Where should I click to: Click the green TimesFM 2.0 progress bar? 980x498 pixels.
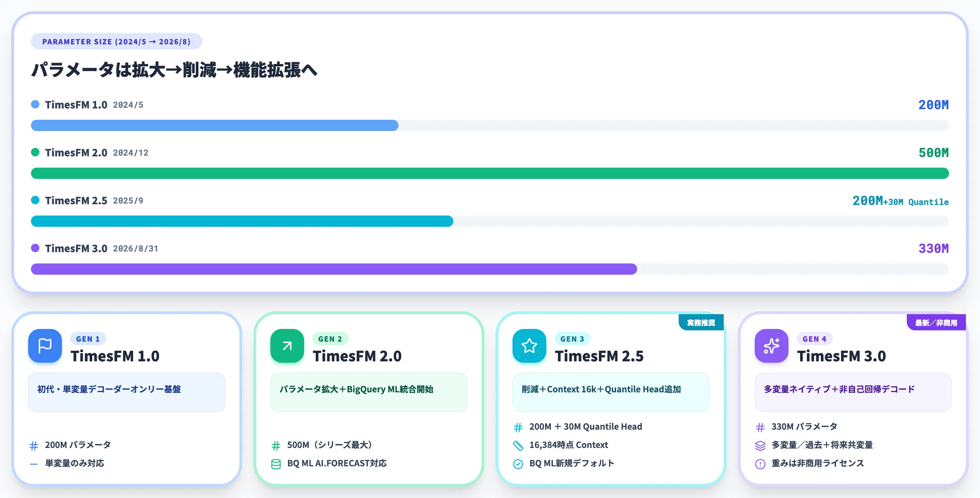[490, 173]
